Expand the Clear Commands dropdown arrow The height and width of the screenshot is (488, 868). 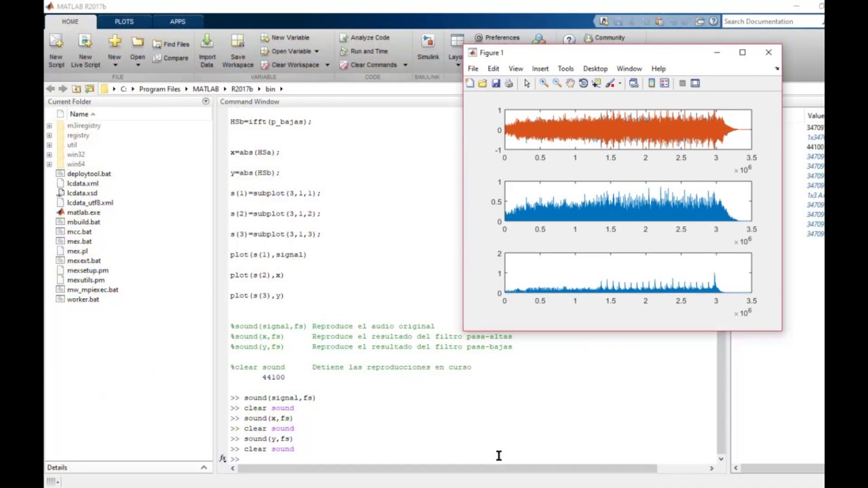point(405,65)
